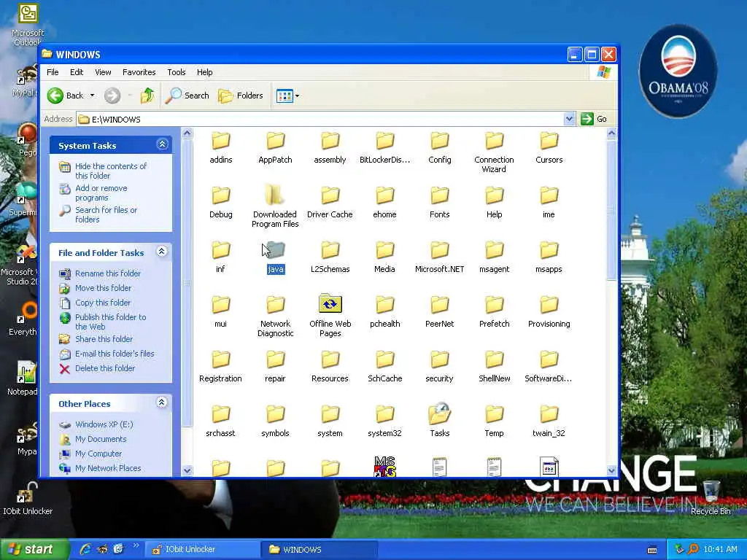
Task: Open the Views icon dropdown
Action: 287,96
